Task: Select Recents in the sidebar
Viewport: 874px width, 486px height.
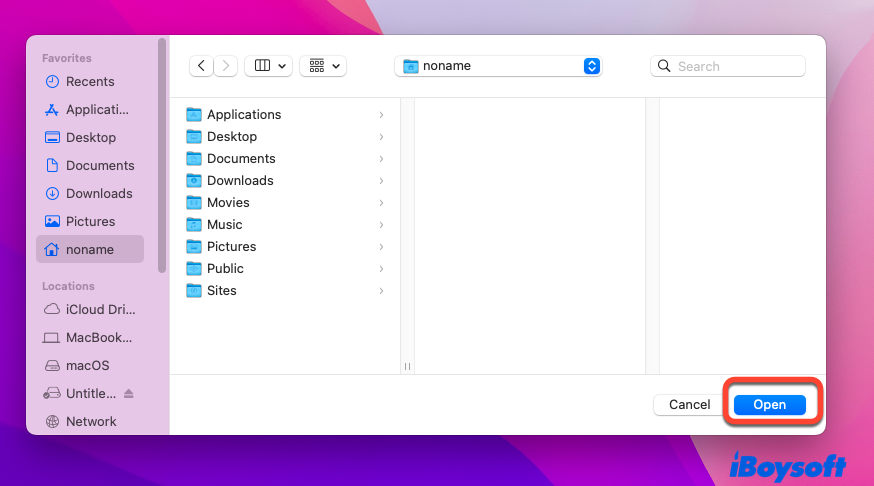Action: [90, 82]
